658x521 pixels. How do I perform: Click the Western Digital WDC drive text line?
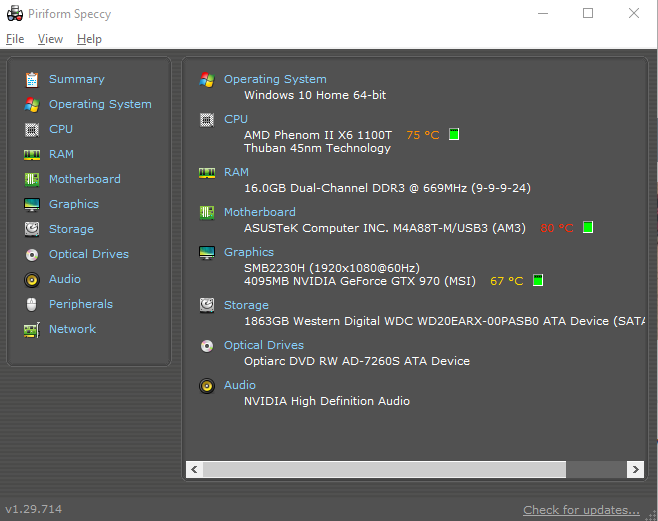pyautogui.click(x=444, y=321)
